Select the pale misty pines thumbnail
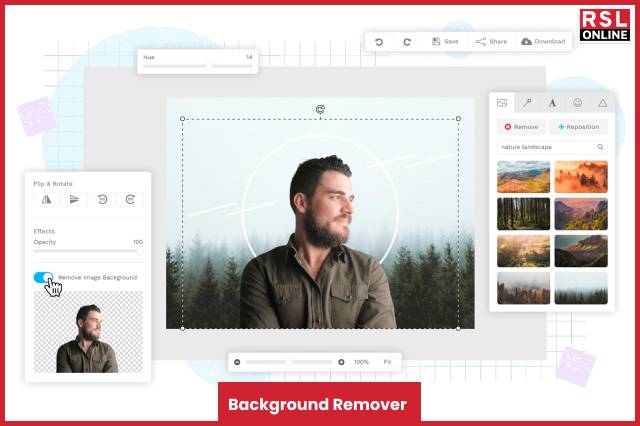 pyautogui.click(x=581, y=288)
